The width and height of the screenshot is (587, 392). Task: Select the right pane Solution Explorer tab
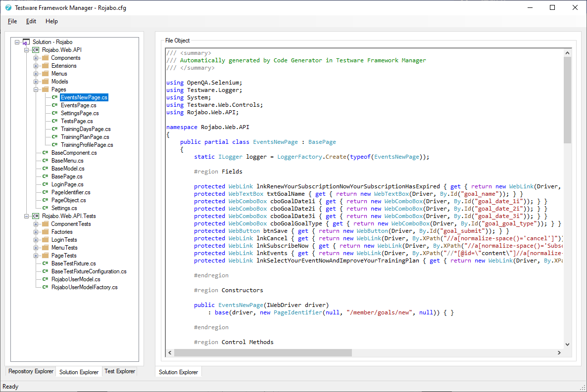[178, 372]
